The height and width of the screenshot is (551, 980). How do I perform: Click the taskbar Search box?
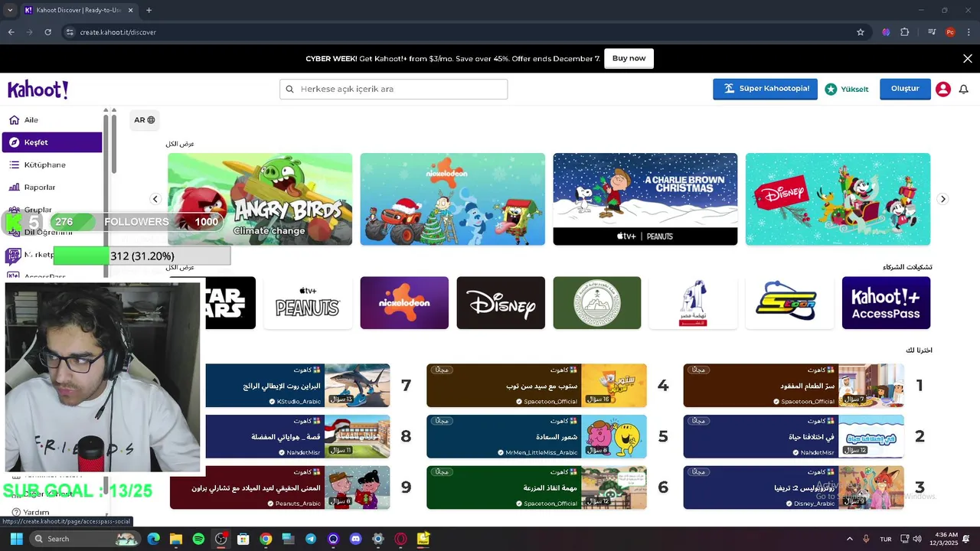(86, 539)
